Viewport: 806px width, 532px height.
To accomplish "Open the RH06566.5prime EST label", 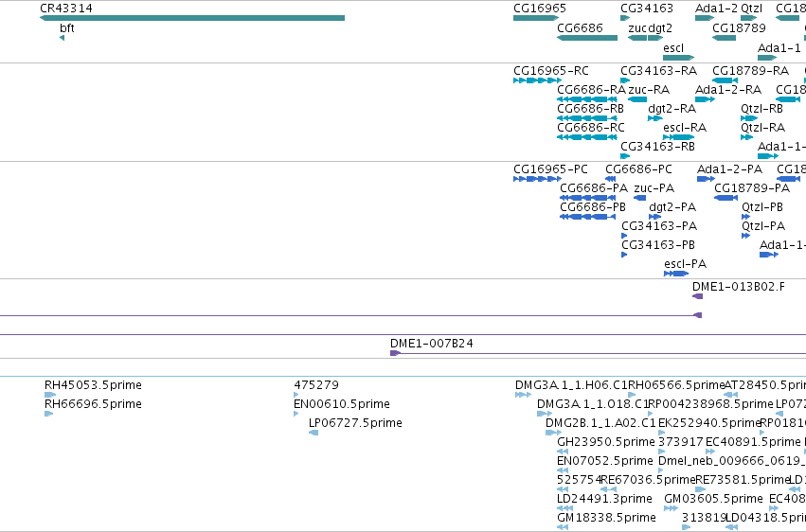I will tap(676, 385).
